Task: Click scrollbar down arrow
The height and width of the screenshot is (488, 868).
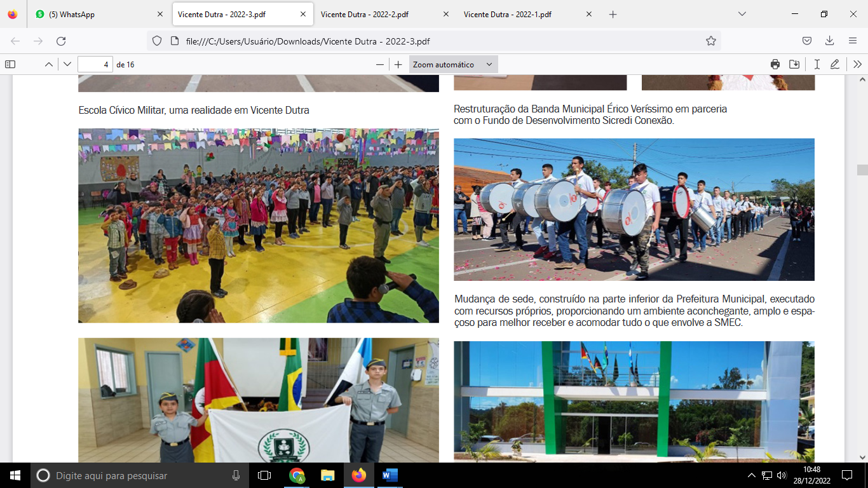Action: coord(862,457)
